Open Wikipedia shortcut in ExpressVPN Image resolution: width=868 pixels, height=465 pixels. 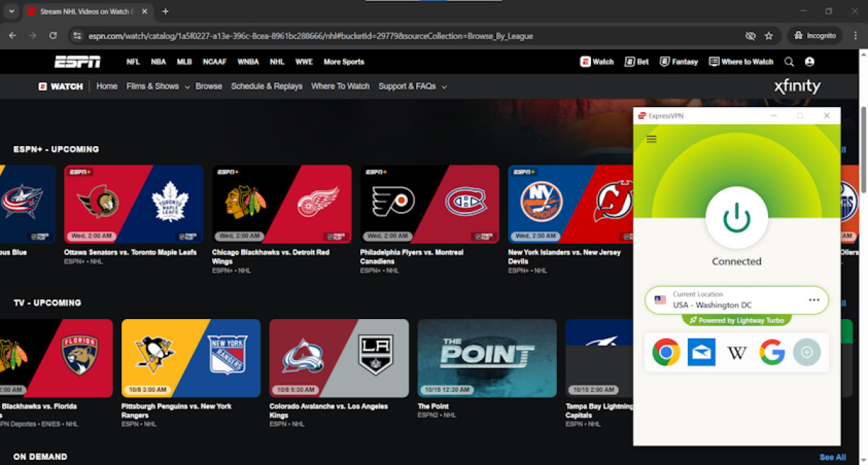[737, 352]
